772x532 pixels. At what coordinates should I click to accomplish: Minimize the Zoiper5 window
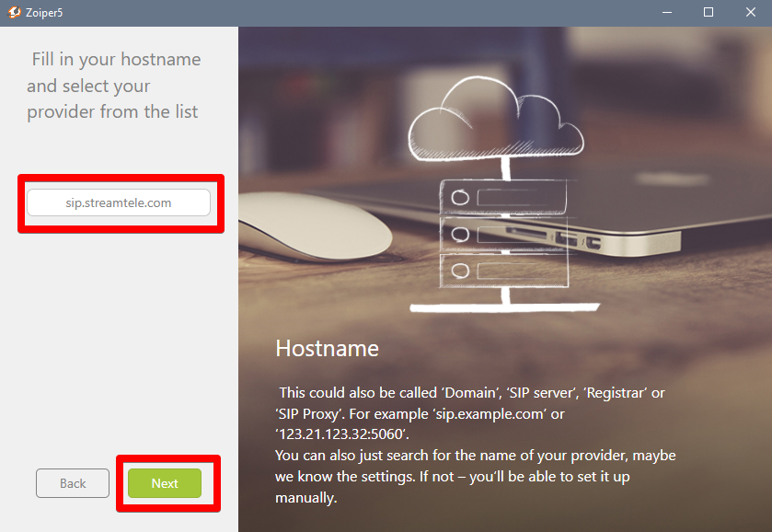[x=666, y=12]
